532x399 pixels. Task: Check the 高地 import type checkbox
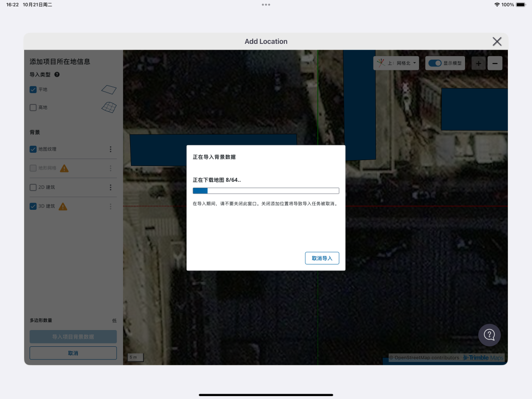[x=33, y=107]
